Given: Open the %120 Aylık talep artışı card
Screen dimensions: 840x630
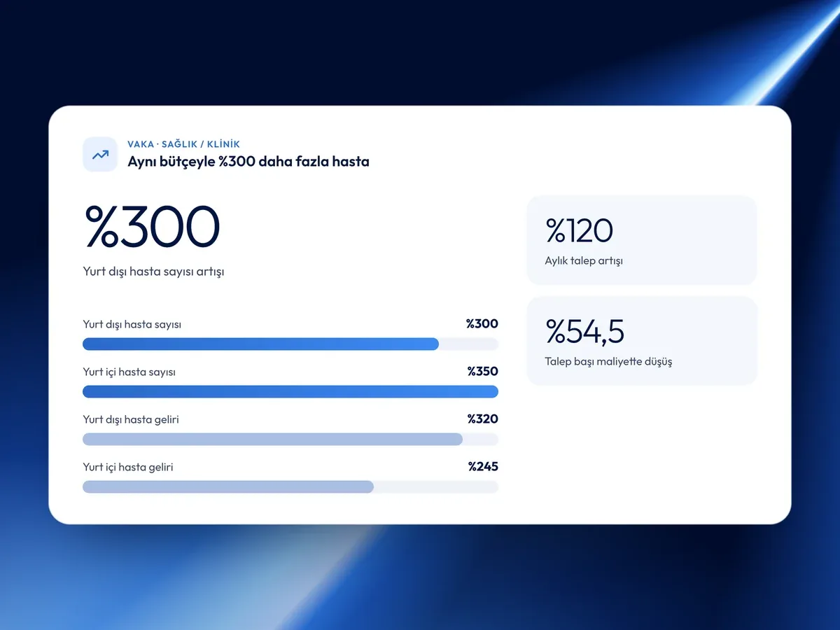Looking at the screenshot, I should pyautogui.click(x=642, y=240).
